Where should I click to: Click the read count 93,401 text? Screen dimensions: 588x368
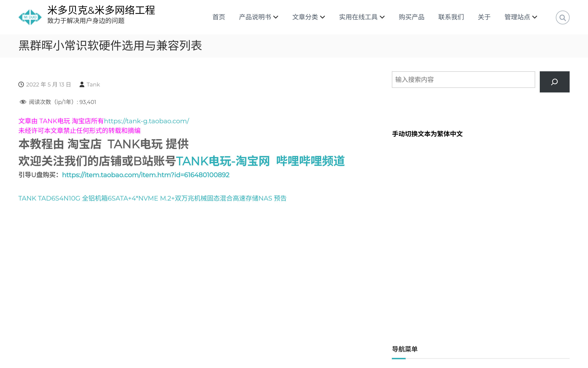[88, 102]
